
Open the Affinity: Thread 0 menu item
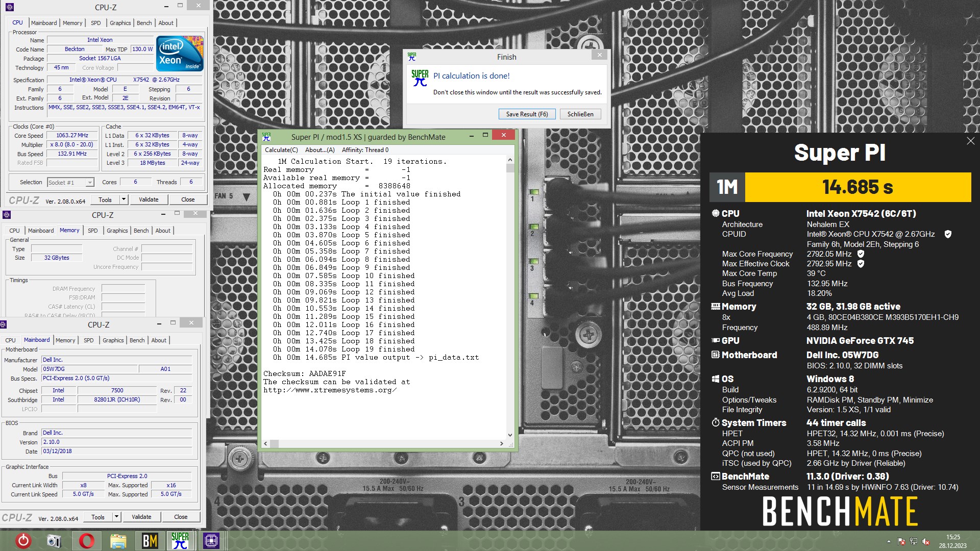[x=365, y=150]
